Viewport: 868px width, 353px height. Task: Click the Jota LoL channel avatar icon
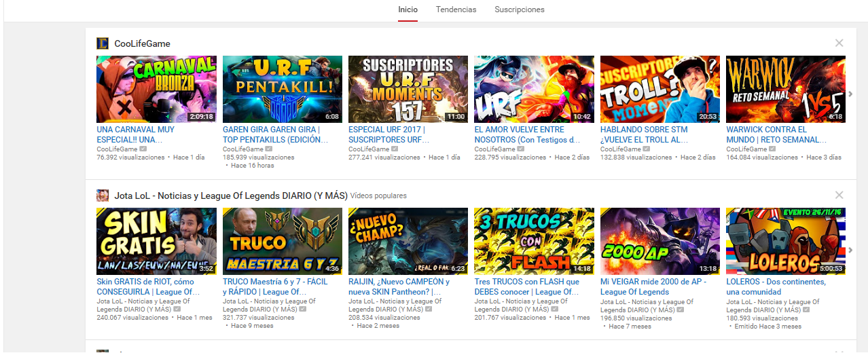pyautogui.click(x=102, y=196)
